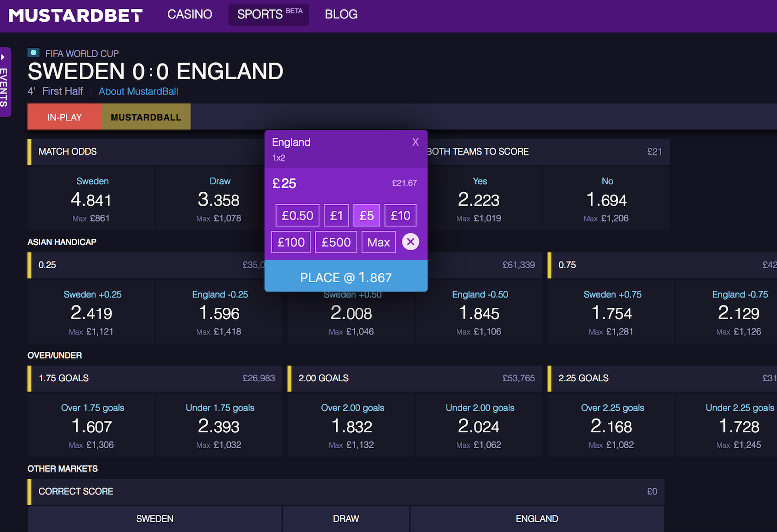Viewport: 777px width, 532px height.
Task: Click the MustardBet logo
Action: [76, 15]
